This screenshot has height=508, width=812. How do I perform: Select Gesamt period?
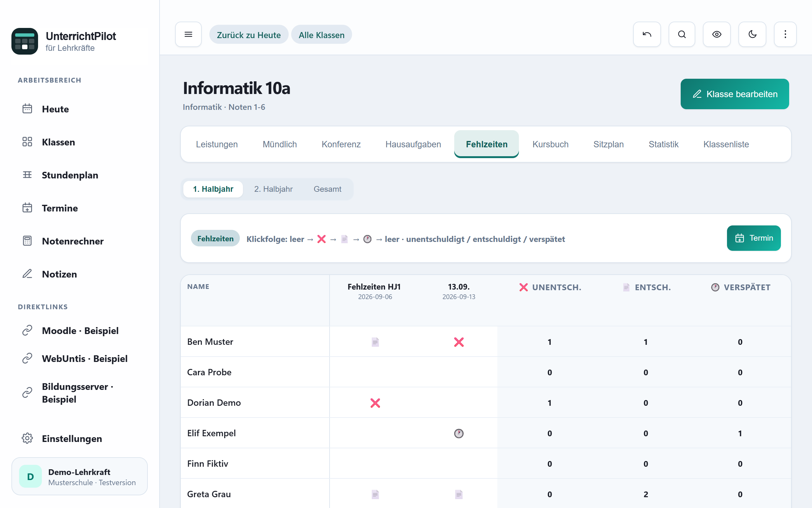[327, 189]
